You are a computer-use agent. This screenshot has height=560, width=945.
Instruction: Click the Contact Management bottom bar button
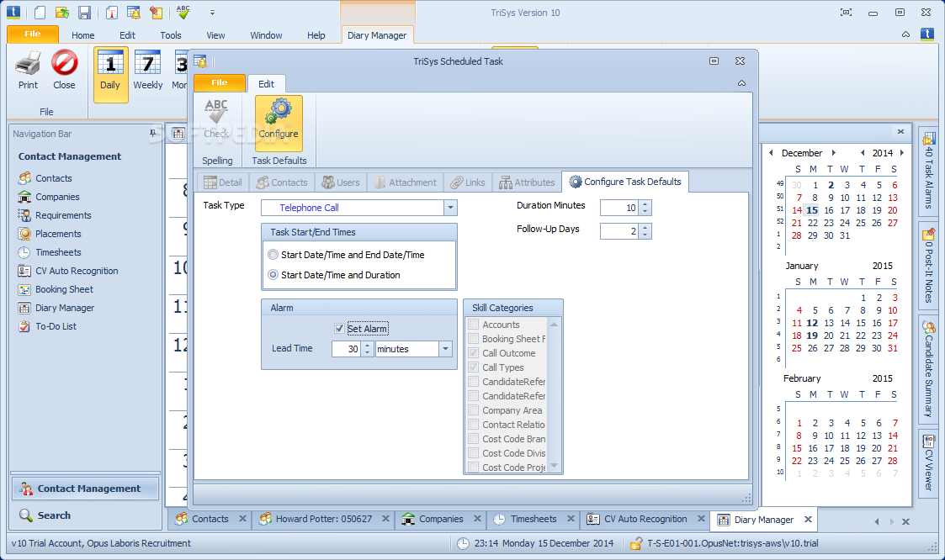click(85, 489)
